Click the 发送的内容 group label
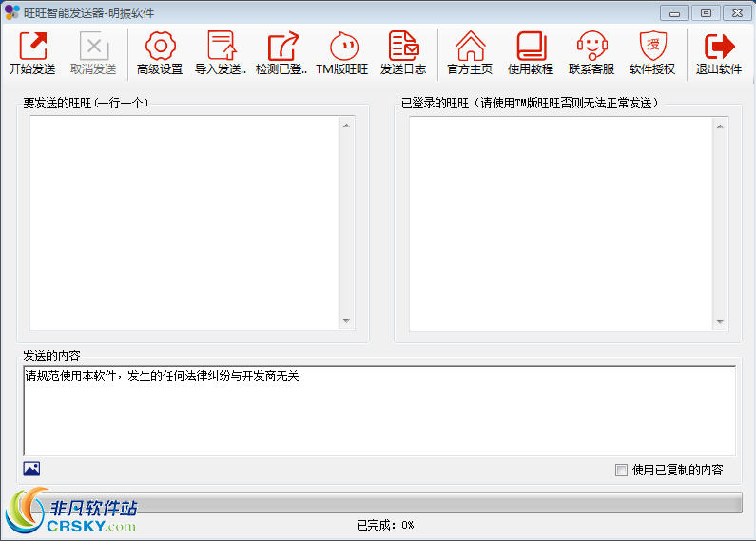 (51, 356)
